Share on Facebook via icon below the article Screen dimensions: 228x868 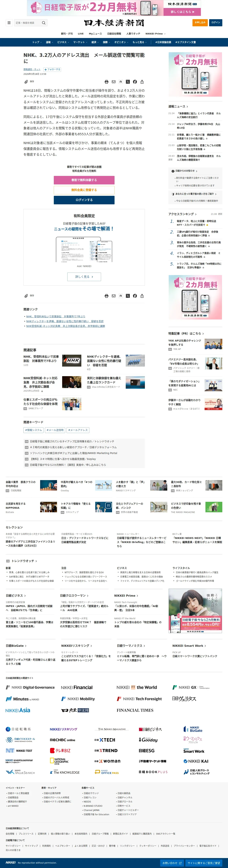pyautogui.click(x=135, y=296)
